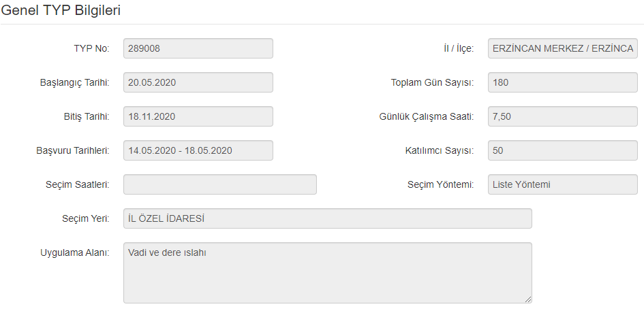This screenshot has height=313, width=644.
Task: Click the Seçim Yöntemi label
Action: point(440,184)
